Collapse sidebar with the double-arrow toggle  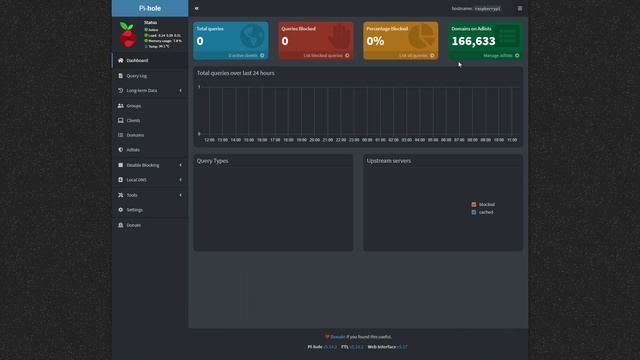[x=197, y=8]
